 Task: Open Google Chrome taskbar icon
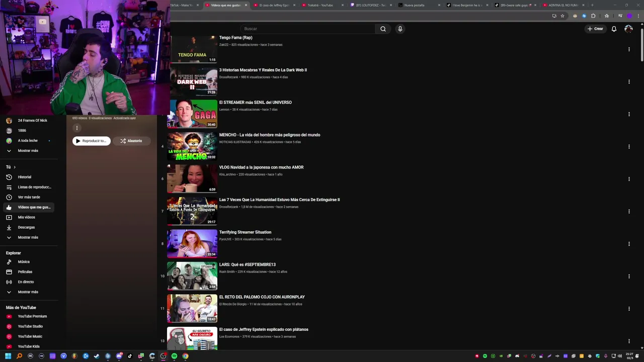[x=185, y=356]
